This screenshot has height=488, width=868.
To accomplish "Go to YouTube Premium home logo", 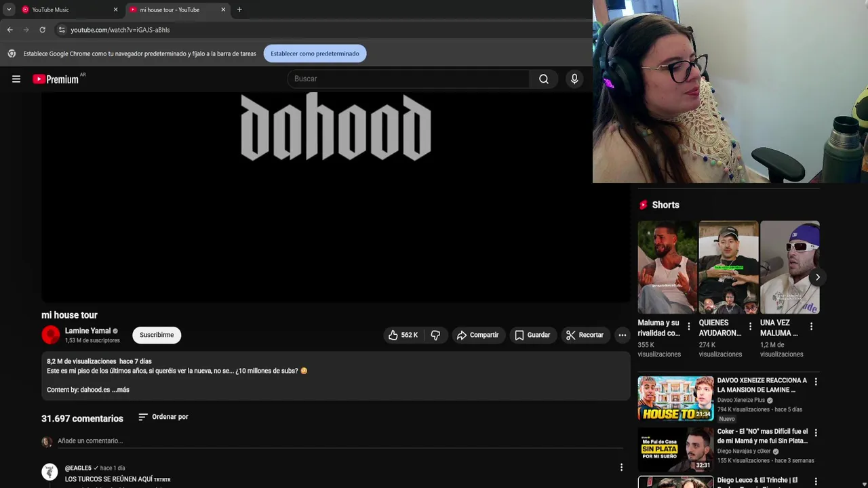I will 56,79.
